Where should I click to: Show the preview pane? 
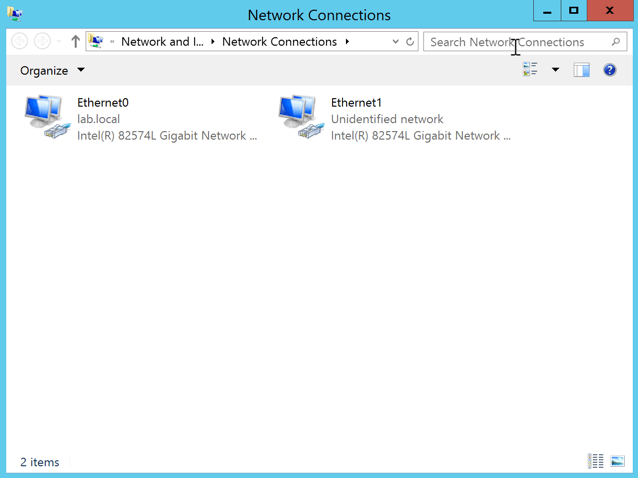coord(581,70)
